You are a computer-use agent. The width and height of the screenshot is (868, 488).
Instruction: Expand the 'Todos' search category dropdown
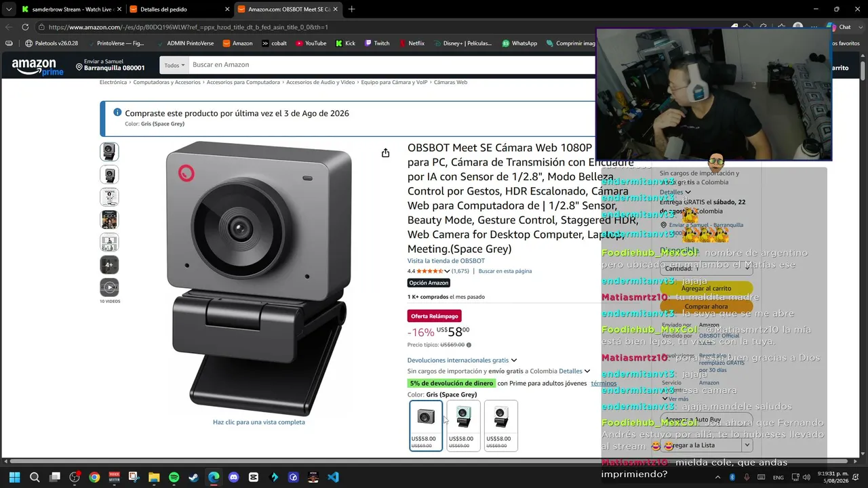(x=174, y=65)
